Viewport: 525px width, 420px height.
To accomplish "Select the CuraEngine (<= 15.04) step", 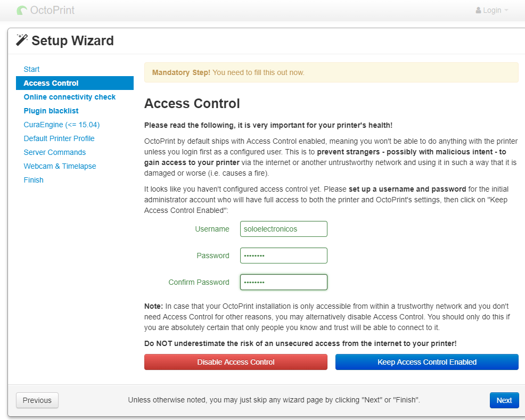I will [62, 125].
